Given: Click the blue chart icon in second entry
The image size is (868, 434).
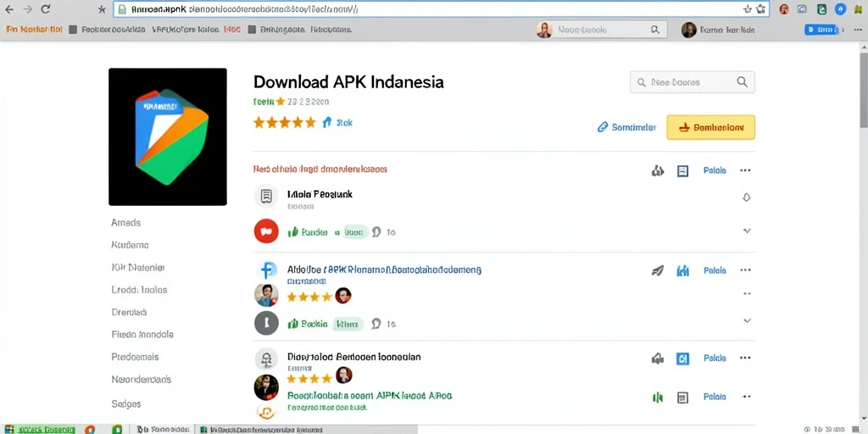Looking at the screenshot, I should click(683, 270).
